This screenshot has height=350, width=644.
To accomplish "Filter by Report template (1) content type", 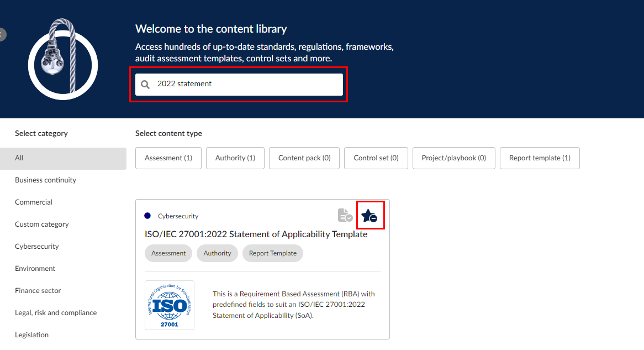I will (x=540, y=158).
